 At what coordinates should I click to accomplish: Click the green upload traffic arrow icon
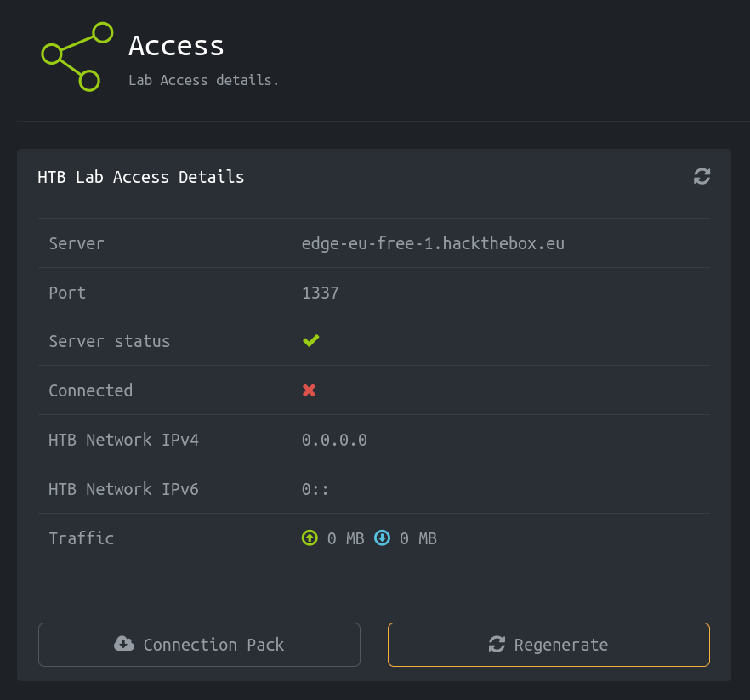[310, 538]
